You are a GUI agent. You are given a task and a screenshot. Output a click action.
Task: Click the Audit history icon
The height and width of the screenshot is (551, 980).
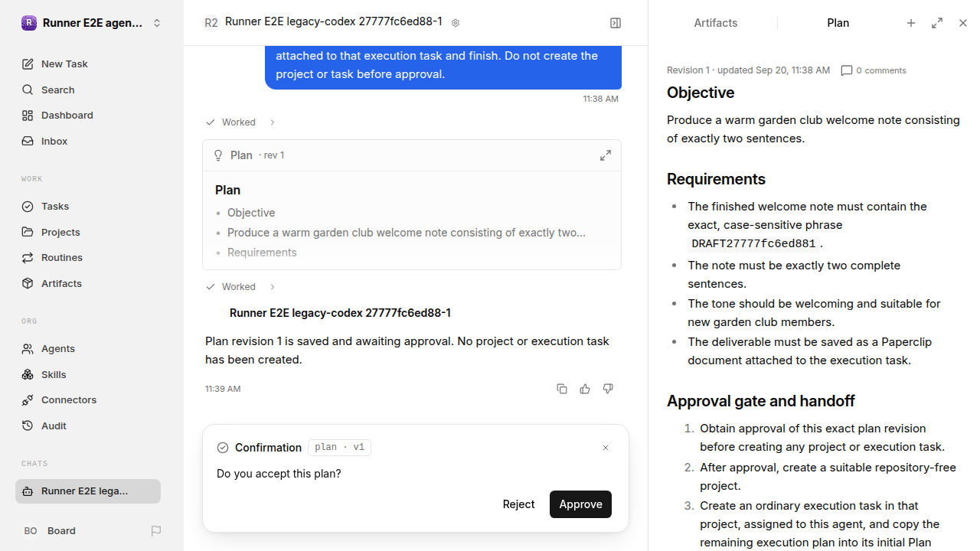28,425
